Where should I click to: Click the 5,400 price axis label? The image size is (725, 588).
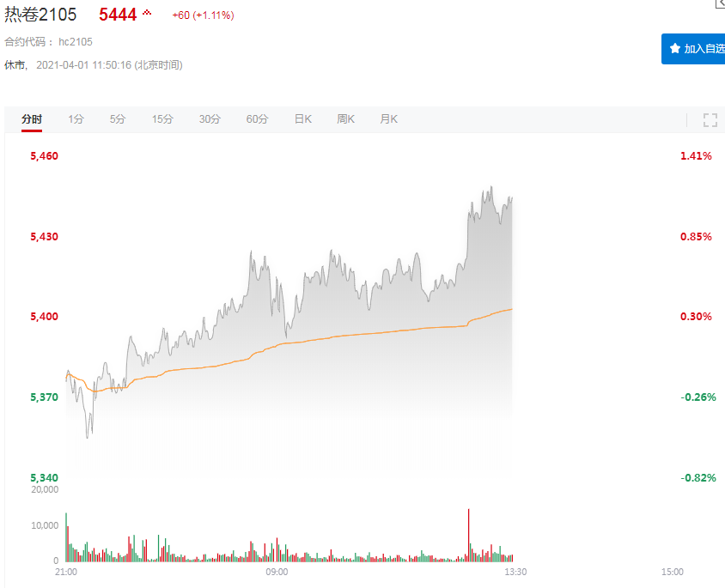[44, 317]
